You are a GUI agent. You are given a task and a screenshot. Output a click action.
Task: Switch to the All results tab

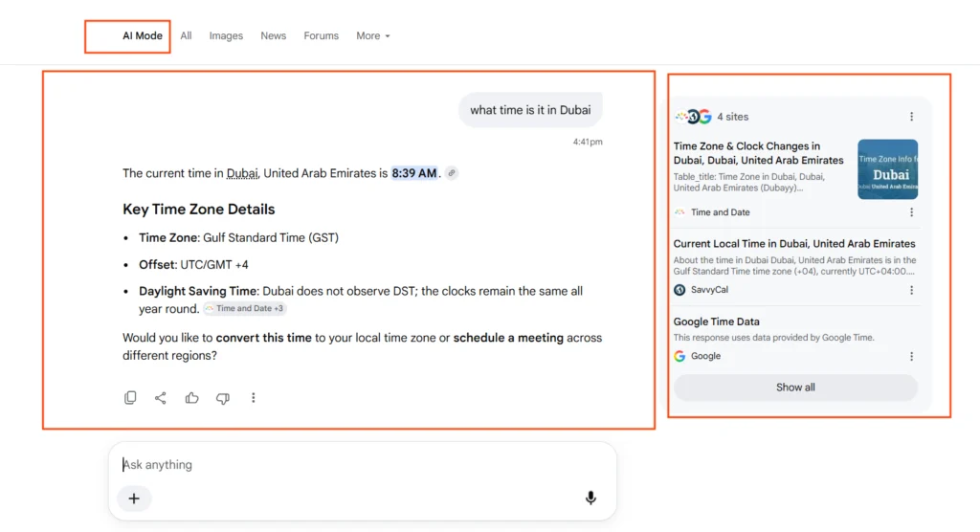tap(186, 35)
